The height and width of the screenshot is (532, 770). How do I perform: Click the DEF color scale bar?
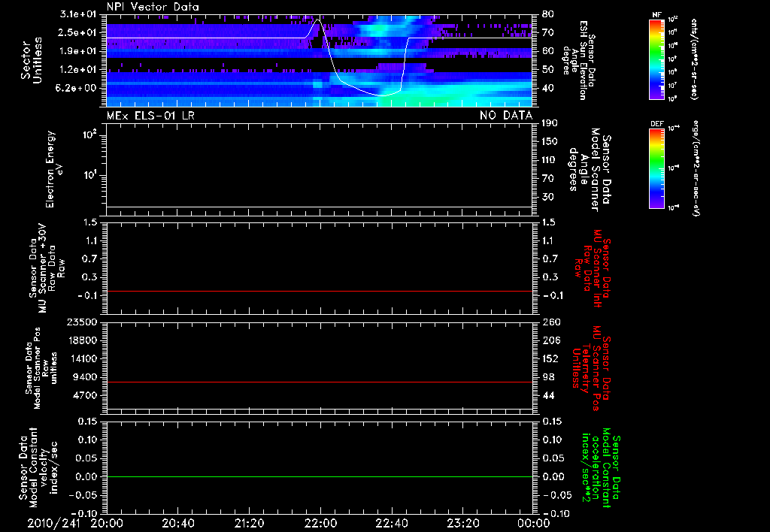pyautogui.click(x=656, y=168)
